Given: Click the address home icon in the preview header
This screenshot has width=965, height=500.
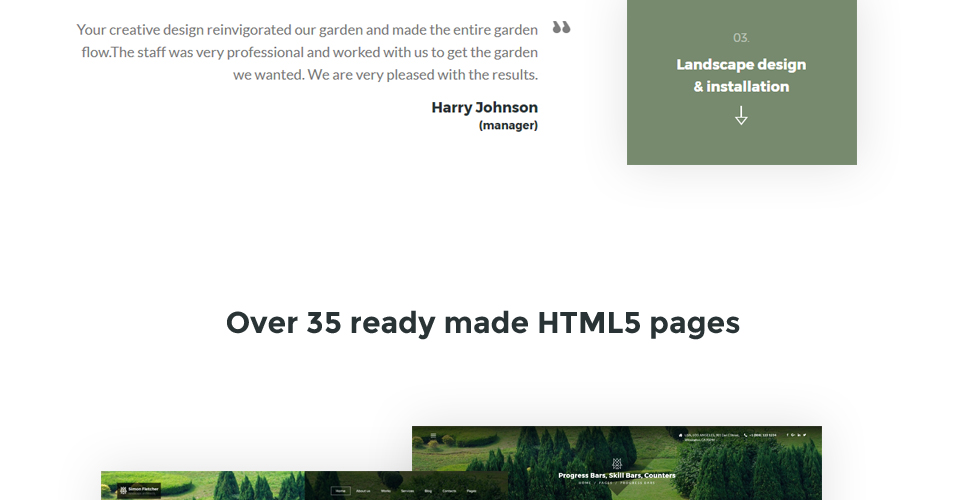Looking at the screenshot, I should (x=680, y=435).
